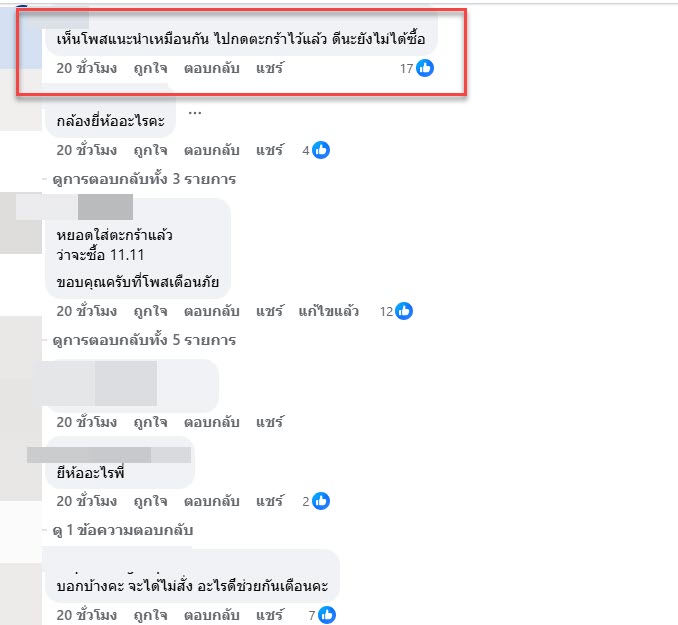Click the like reaction icon showing 2
678x625 pixels.
[x=321, y=501]
